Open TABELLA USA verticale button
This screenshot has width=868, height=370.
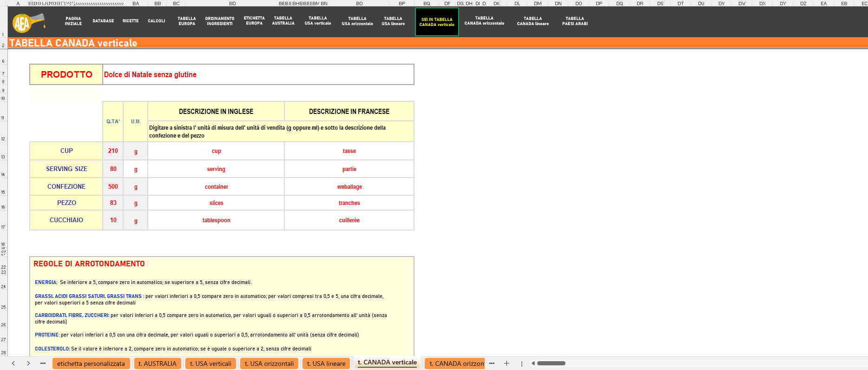[318, 21]
